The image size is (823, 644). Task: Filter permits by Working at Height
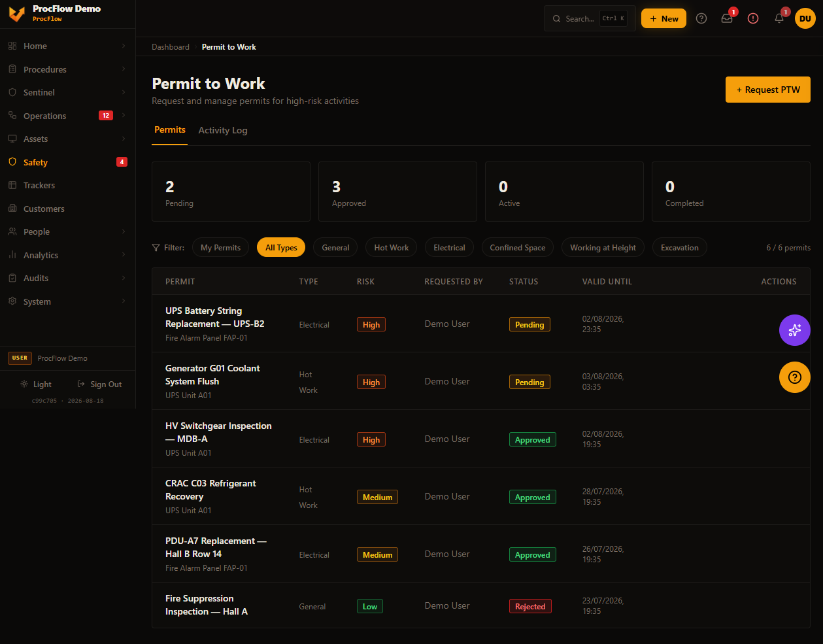click(x=603, y=247)
